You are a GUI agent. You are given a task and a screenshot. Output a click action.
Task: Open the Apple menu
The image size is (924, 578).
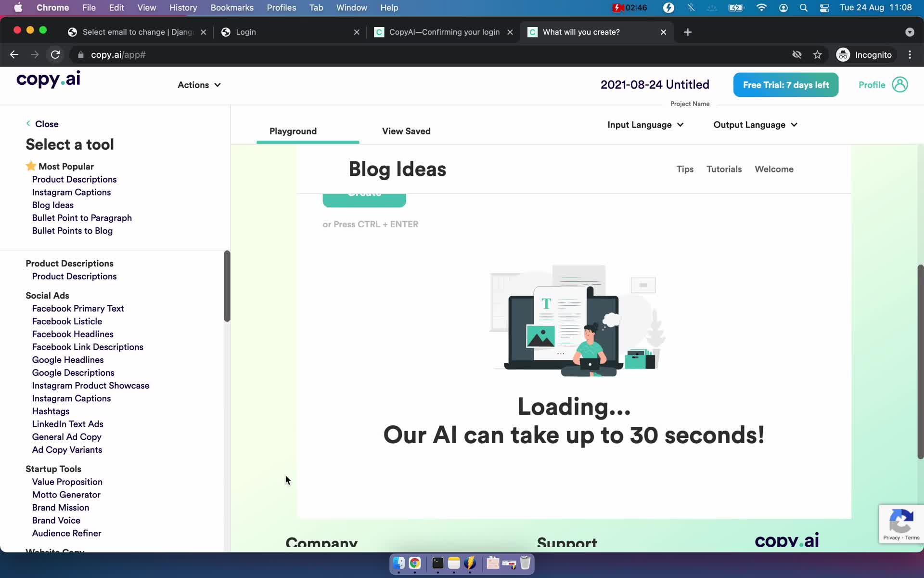point(18,8)
